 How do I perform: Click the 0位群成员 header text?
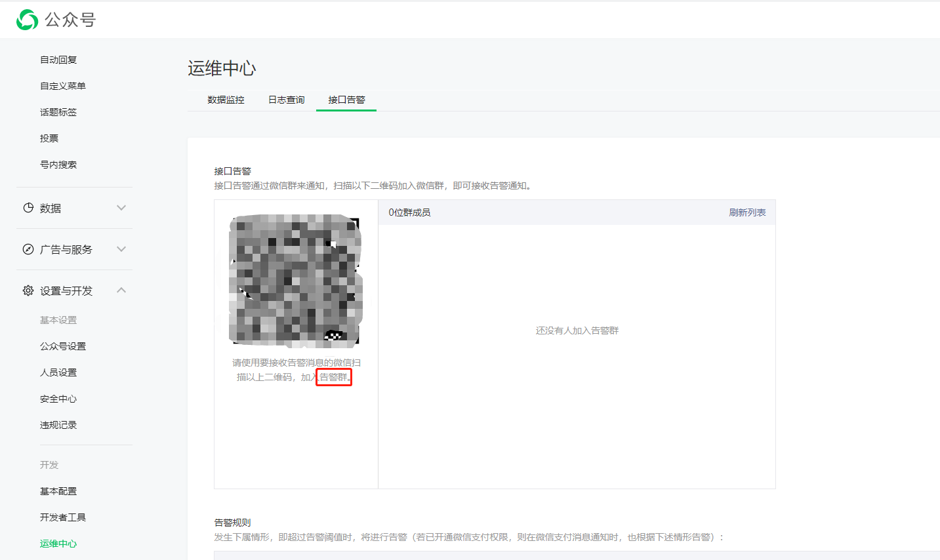tap(409, 212)
